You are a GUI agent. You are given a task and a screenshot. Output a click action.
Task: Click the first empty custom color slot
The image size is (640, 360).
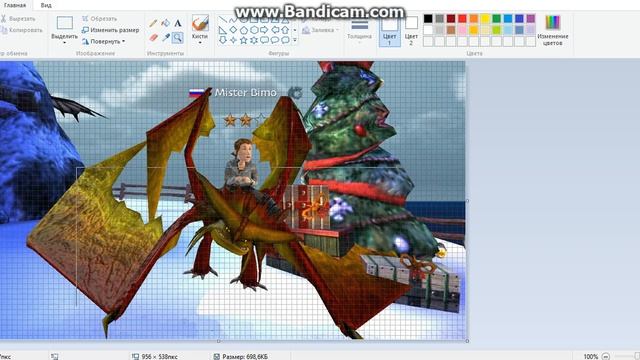coord(428,41)
